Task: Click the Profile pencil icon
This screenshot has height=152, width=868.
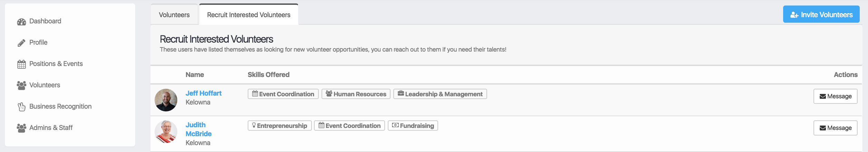Action: tap(21, 43)
